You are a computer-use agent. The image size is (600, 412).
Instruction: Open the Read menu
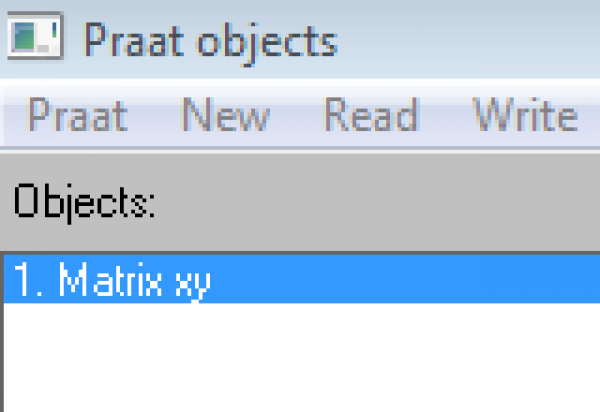click(369, 117)
